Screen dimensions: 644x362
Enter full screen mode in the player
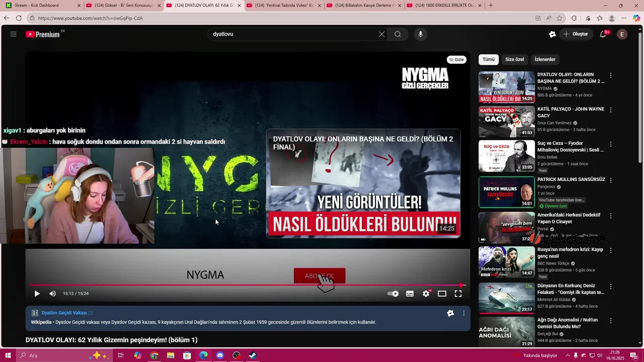pyautogui.click(x=458, y=294)
